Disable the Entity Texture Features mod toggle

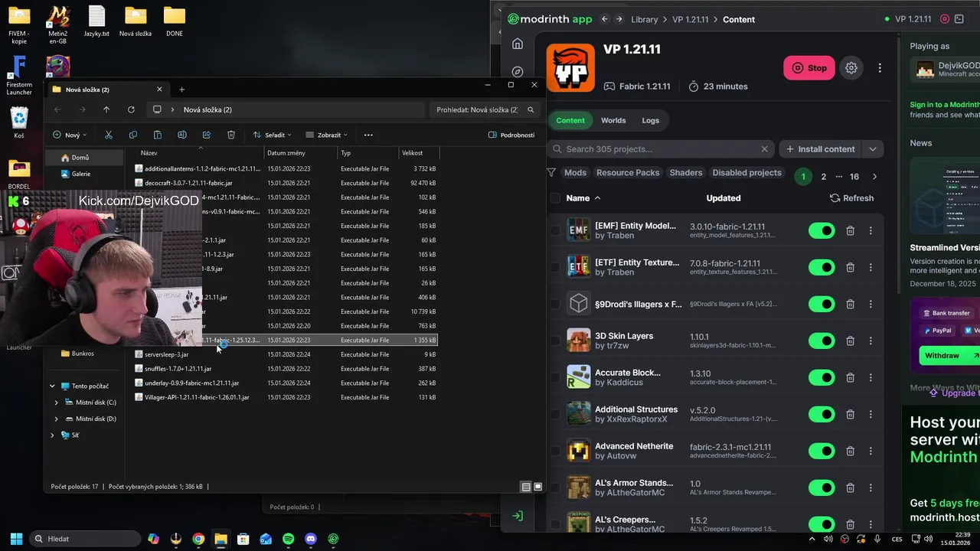coord(822,267)
